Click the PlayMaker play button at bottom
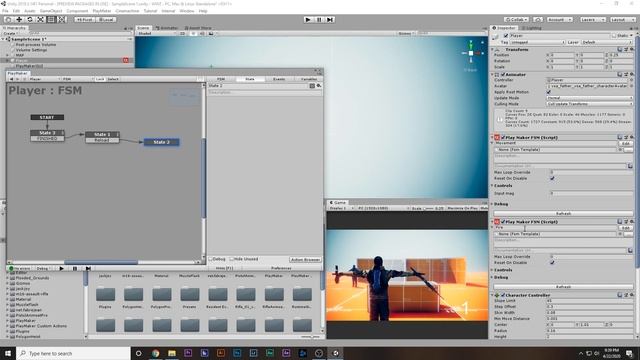Image resolution: width=640 pixels, height=360 pixels. pyautogui.click(x=61, y=269)
